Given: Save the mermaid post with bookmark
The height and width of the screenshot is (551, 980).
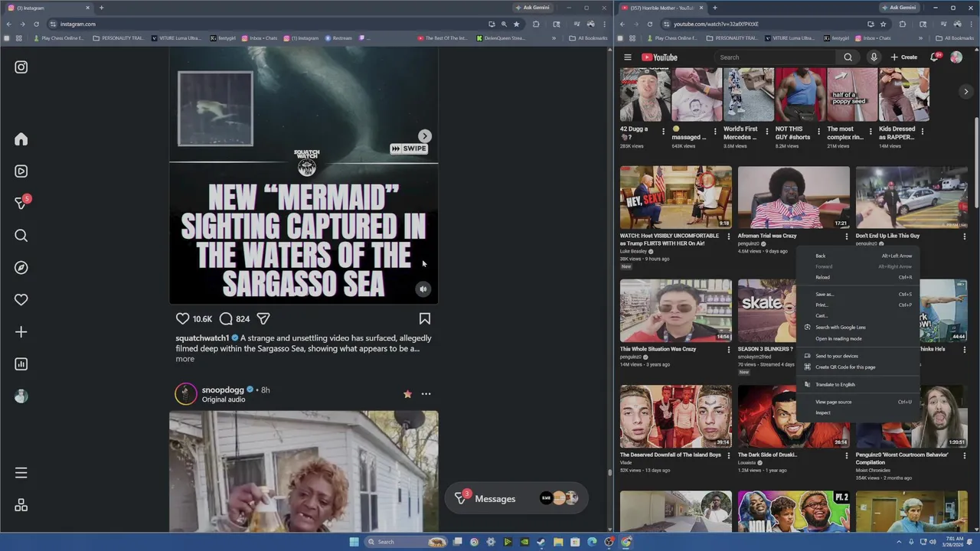Looking at the screenshot, I should (425, 318).
